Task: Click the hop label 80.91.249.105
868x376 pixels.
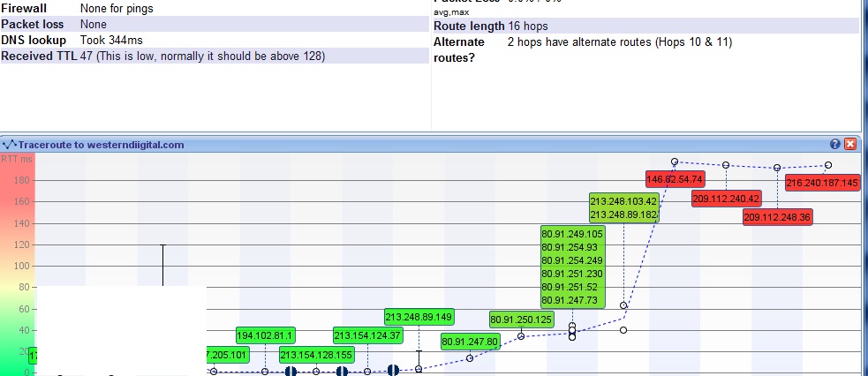Action: click(572, 234)
